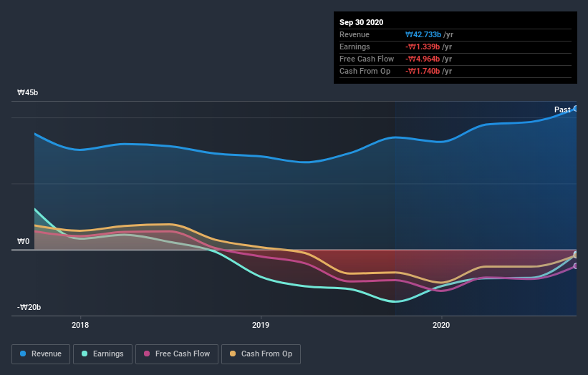
Task: Click the Revenue data point marker at Past
Action: [576, 109]
